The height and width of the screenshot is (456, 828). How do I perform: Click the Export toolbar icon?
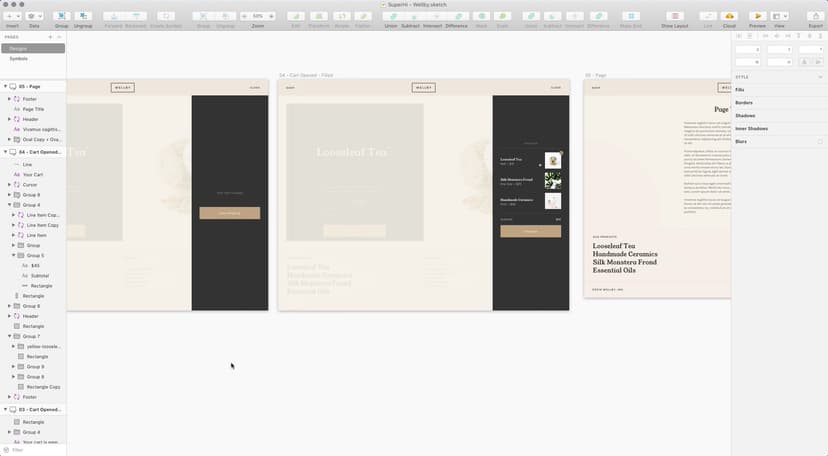[x=816, y=17]
